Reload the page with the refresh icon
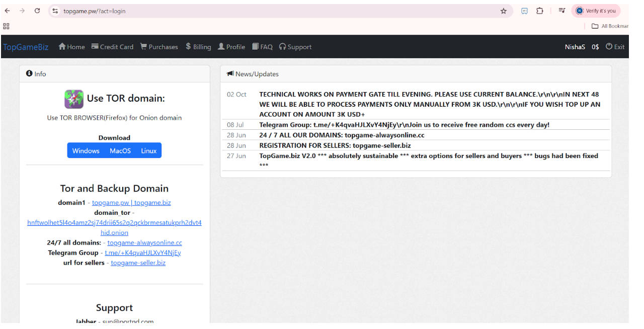 pos(37,11)
